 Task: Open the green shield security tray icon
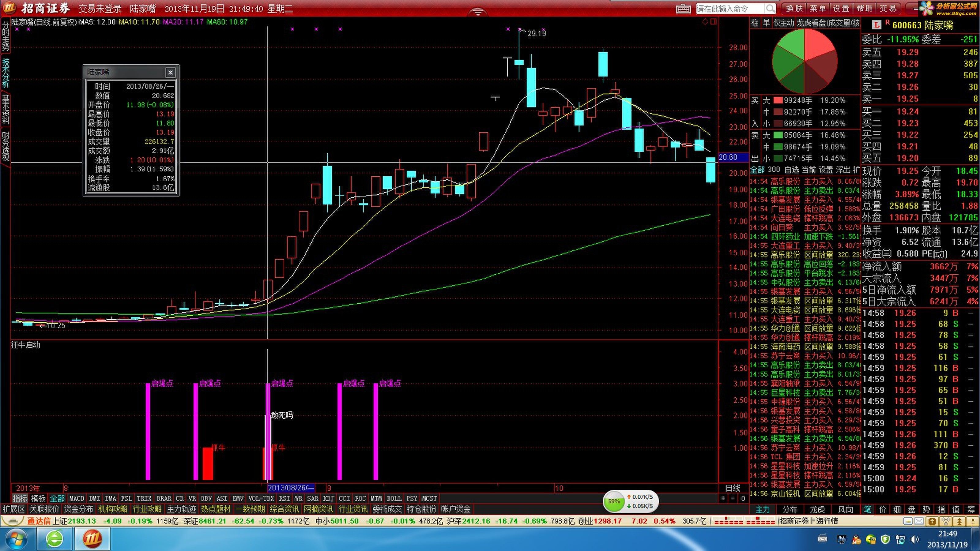click(885, 539)
